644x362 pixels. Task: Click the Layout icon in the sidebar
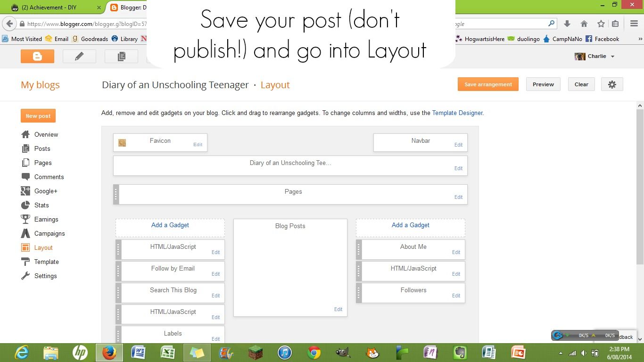click(26, 247)
